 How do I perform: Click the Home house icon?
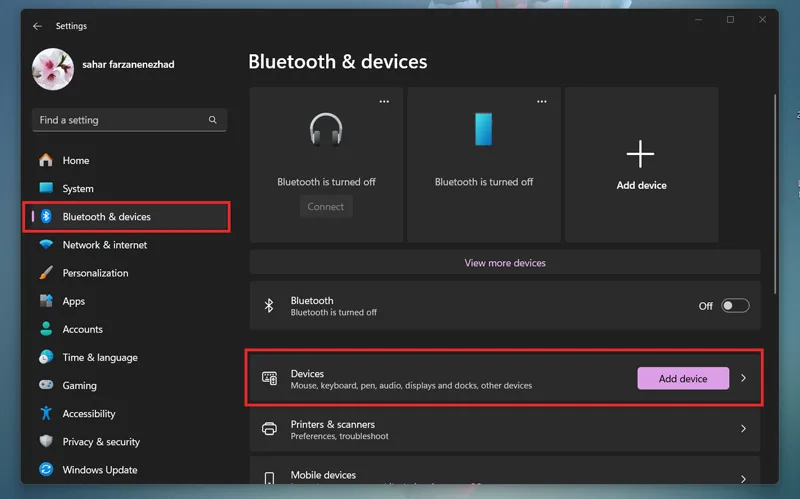(x=46, y=160)
